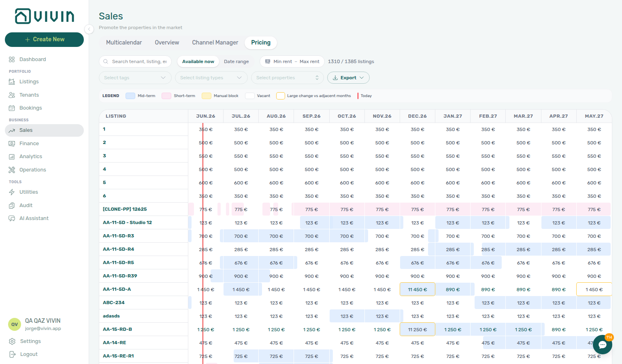Click Short-term legend swatch

tap(166, 96)
